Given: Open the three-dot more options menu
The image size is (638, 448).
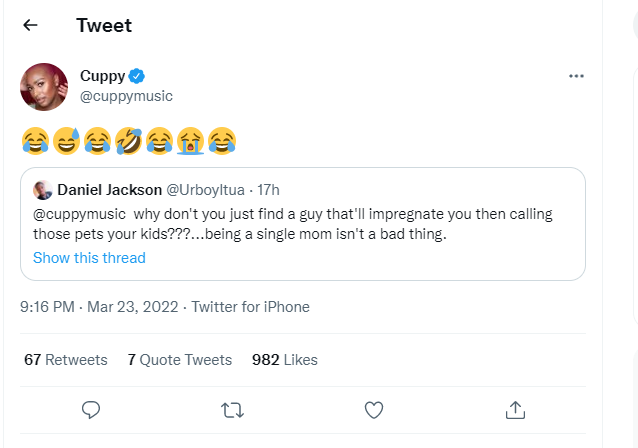Looking at the screenshot, I should coord(576,76).
